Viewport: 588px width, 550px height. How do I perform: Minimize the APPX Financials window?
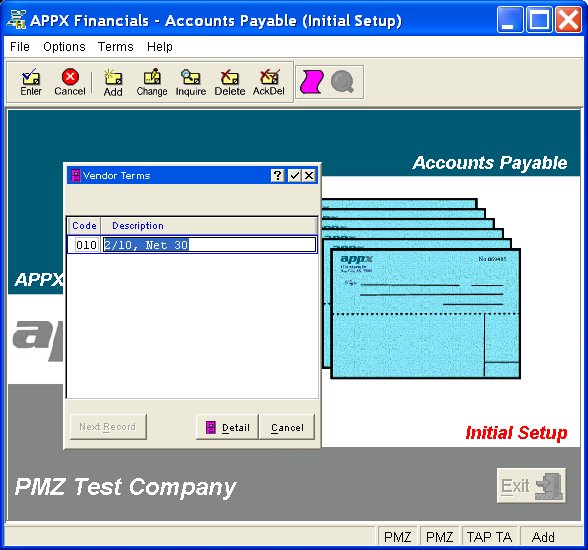[x=510, y=19]
